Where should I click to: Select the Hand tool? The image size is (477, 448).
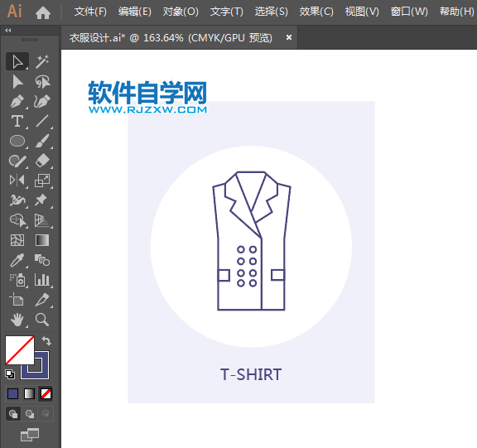tap(17, 320)
